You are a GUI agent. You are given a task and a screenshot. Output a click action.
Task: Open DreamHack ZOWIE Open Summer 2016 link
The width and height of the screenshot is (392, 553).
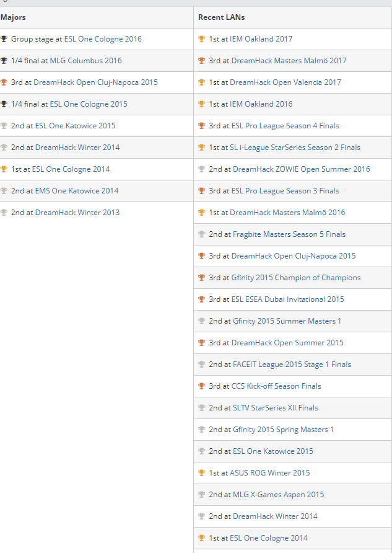tap(302, 169)
